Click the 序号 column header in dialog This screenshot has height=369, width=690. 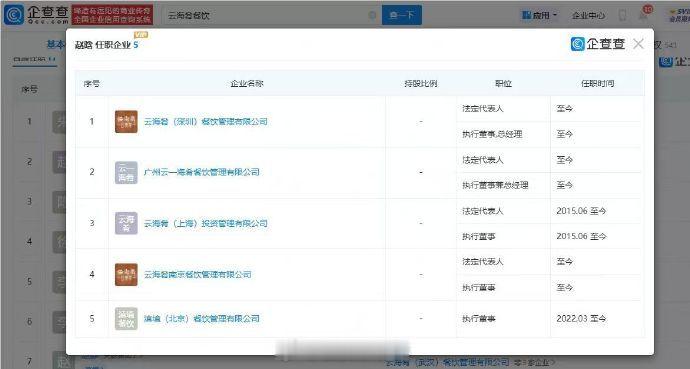click(x=92, y=84)
